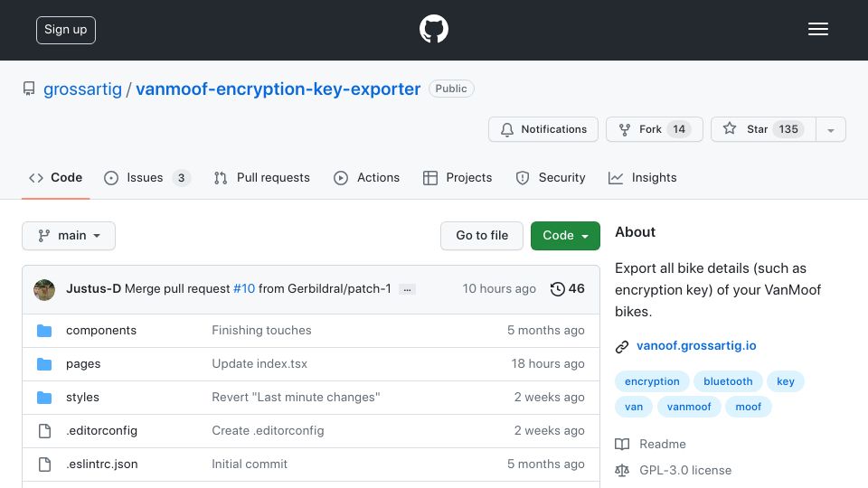The image size is (868, 488).
Task: Expand the commit message ellipsis
Action: (x=407, y=289)
